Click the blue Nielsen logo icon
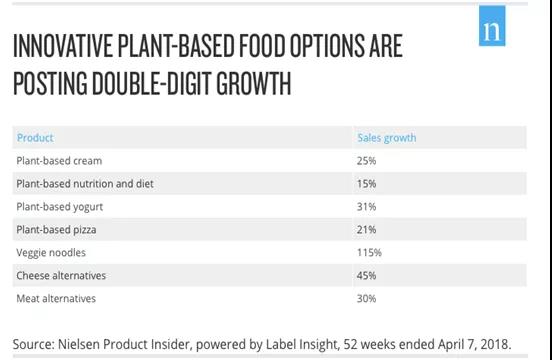552x360 pixels. point(492,26)
